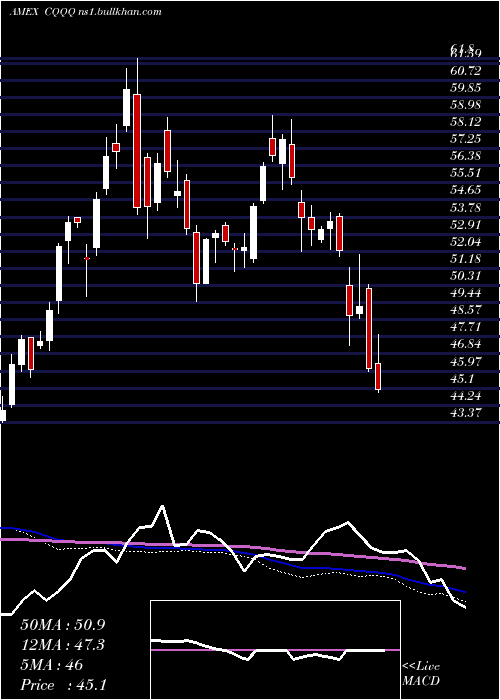Click the 44.24 price axis label
500x700 pixels.
(466, 396)
